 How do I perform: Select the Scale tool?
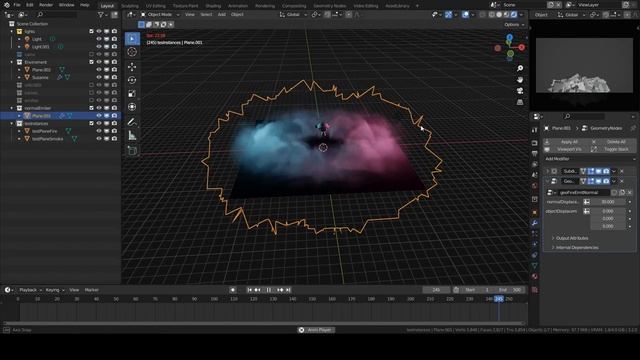point(132,93)
